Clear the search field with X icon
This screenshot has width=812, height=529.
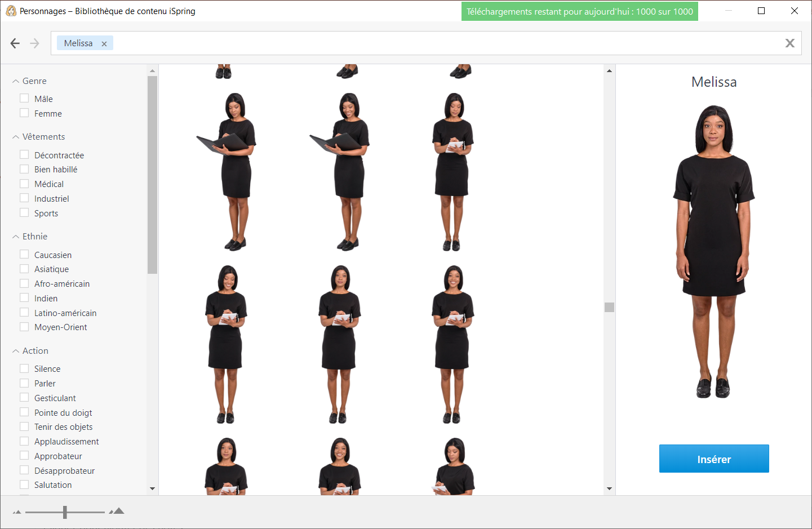click(789, 43)
